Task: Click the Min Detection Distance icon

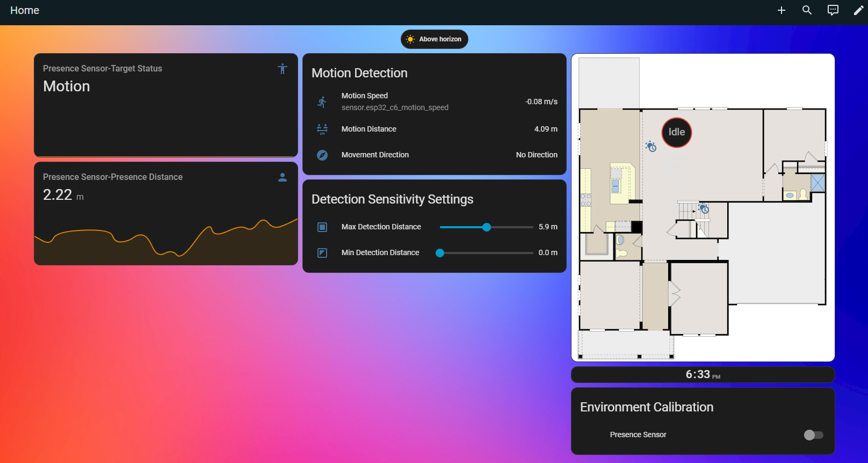Action: [322, 252]
